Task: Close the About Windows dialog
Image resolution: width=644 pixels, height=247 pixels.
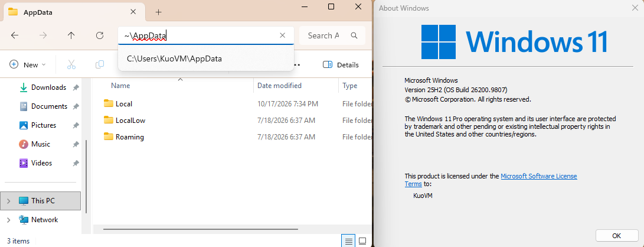Action: point(635,8)
